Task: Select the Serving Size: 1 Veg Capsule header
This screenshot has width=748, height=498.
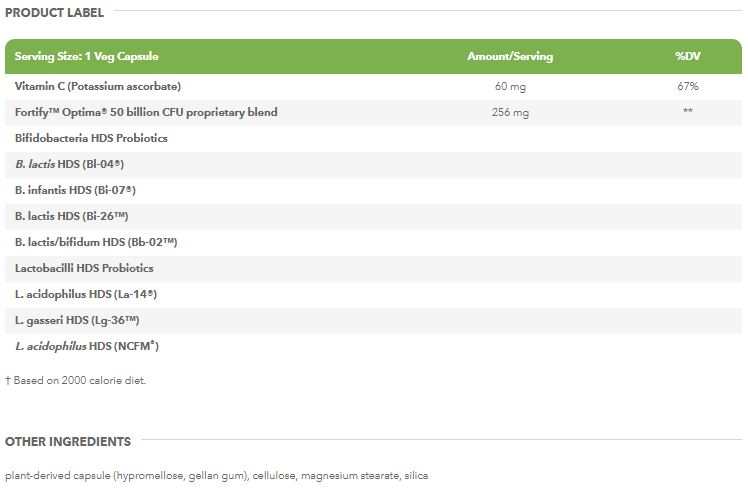Action: point(86,57)
